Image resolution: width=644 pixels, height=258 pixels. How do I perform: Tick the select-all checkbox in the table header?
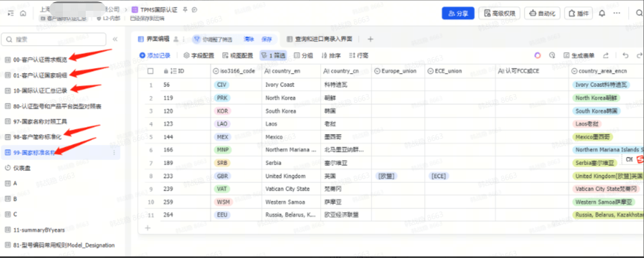click(x=151, y=71)
